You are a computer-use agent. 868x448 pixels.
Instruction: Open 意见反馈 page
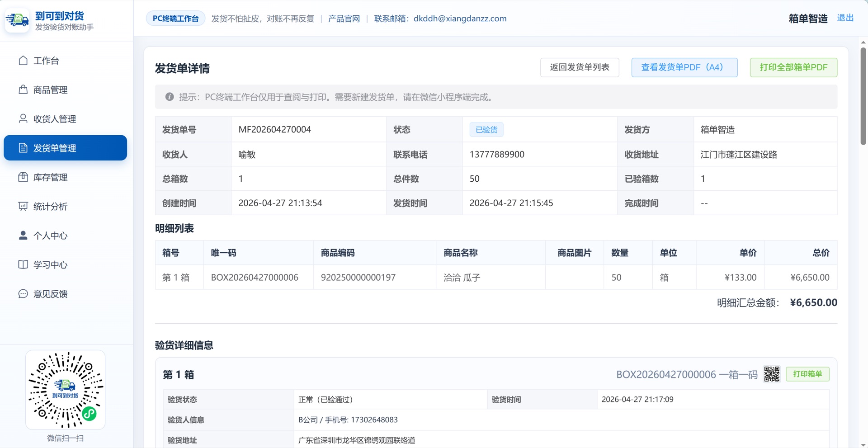point(65,294)
